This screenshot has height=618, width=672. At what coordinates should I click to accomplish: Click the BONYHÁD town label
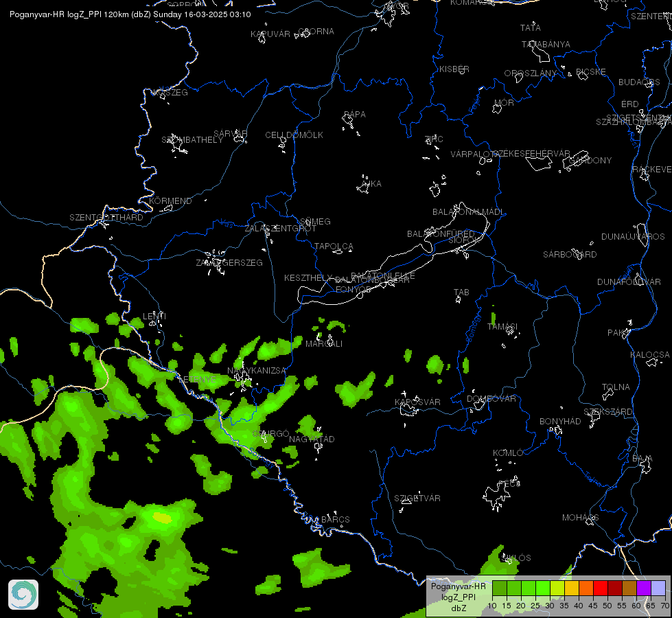coord(560,422)
